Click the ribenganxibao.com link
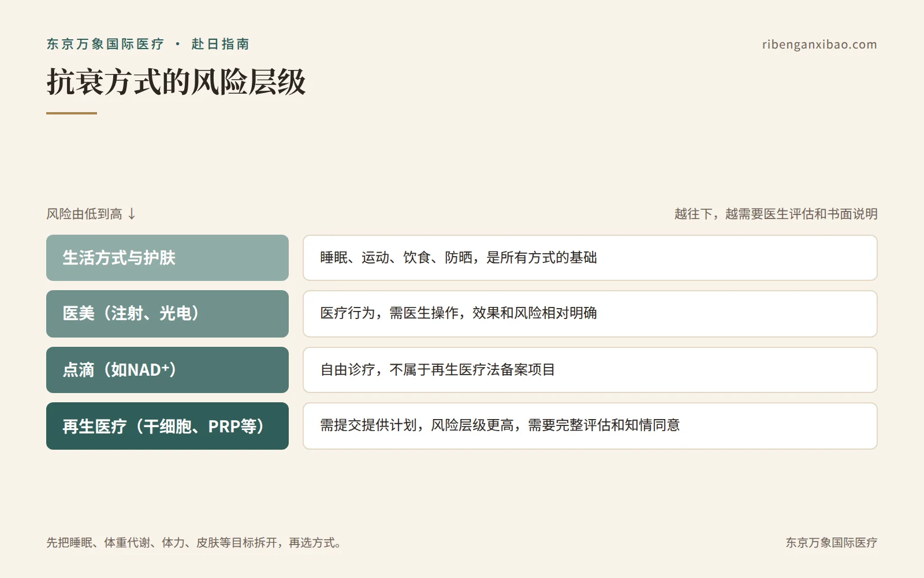This screenshot has width=924, height=578. [x=819, y=45]
